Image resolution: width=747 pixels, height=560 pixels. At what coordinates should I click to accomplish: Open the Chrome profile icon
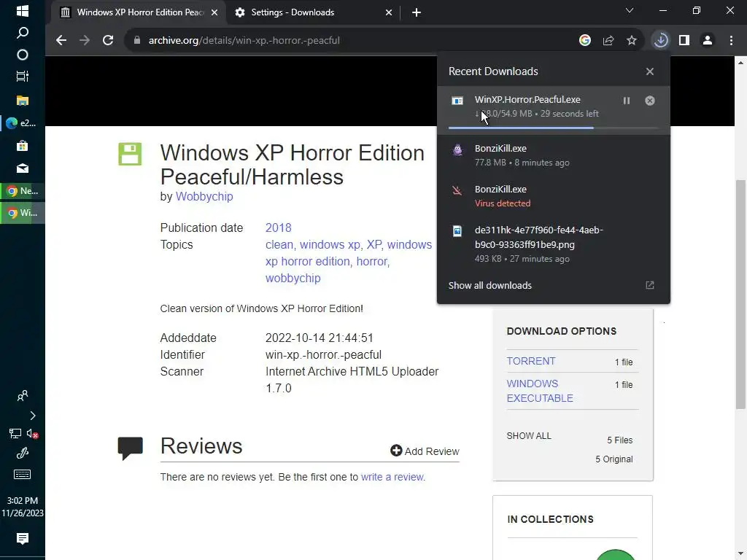point(708,41)
